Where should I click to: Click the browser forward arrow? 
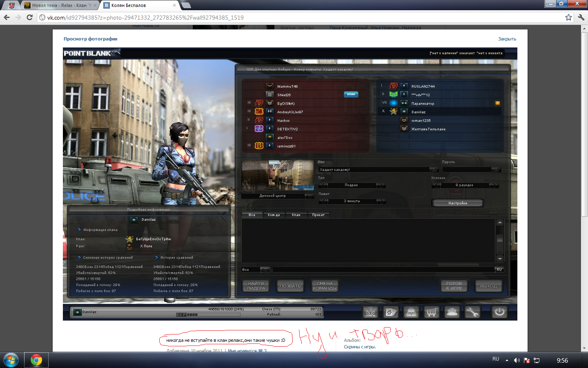pyautogui.click(x=18, y=17)
